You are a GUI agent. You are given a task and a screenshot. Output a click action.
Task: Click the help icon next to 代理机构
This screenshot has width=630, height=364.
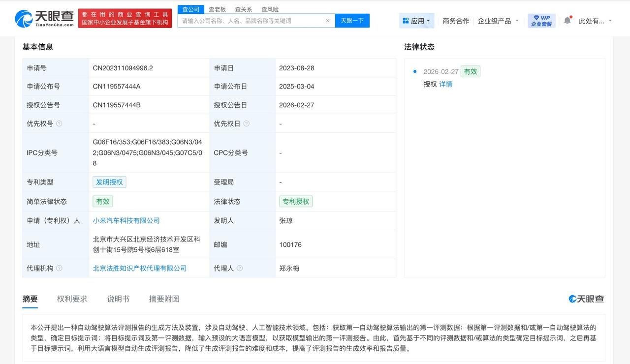59,268
